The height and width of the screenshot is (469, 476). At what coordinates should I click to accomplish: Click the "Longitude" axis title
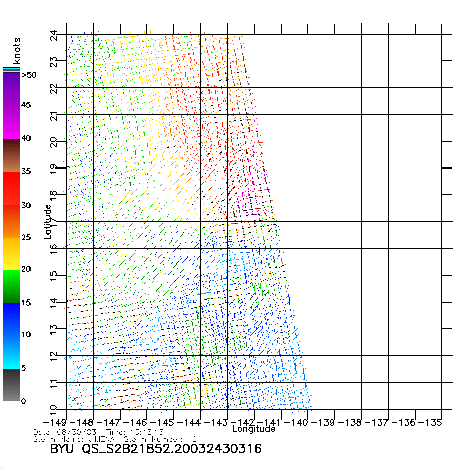[254, 429]
